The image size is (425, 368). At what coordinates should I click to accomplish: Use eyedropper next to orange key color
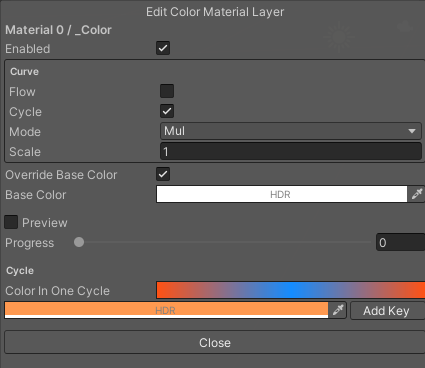338,310
